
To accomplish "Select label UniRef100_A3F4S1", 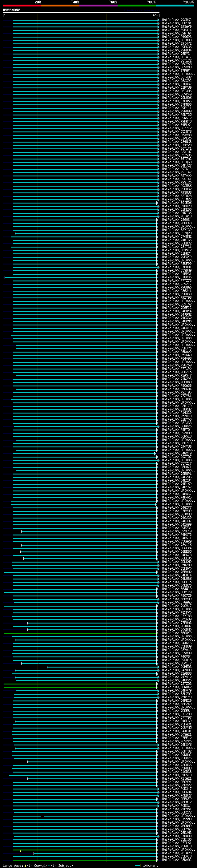I will (x=177, y=724).
